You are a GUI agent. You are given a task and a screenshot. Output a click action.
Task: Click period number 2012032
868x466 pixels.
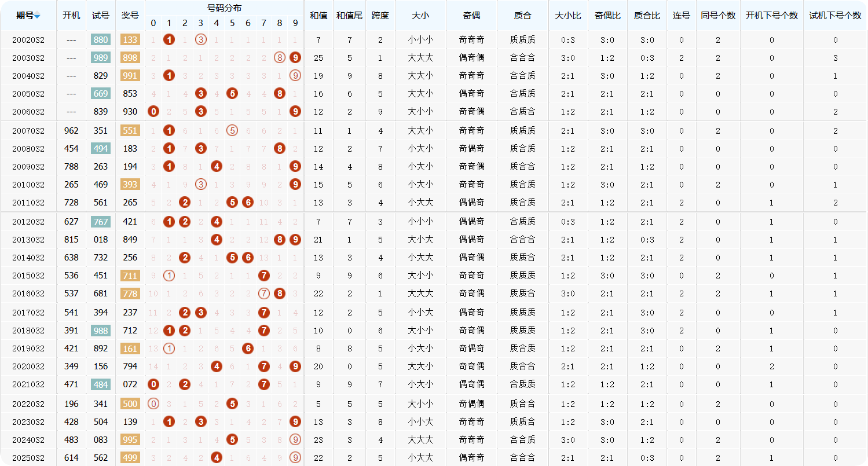click(28, 222)
